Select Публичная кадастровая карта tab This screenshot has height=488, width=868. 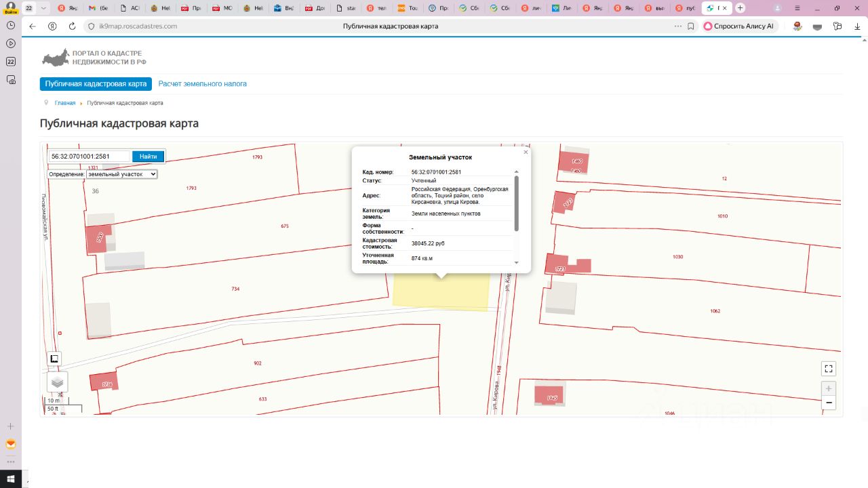pyautogui.click(x=96, y=84)
